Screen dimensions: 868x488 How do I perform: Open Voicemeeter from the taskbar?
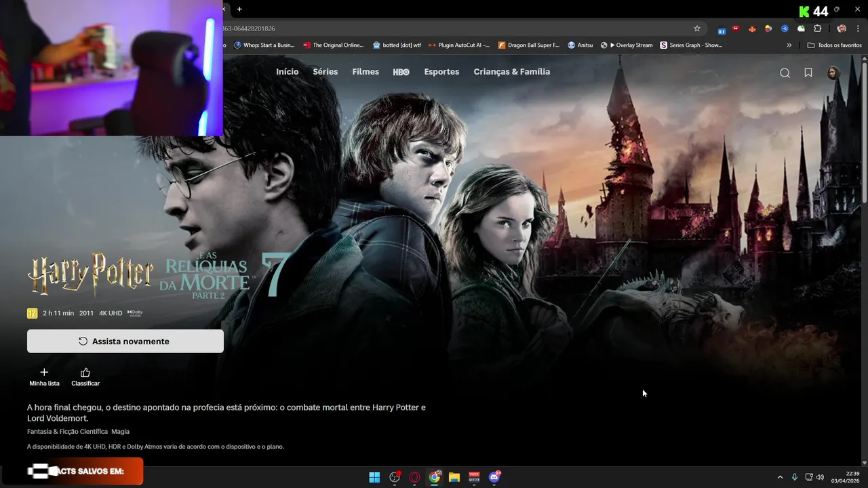click(474, 477)
